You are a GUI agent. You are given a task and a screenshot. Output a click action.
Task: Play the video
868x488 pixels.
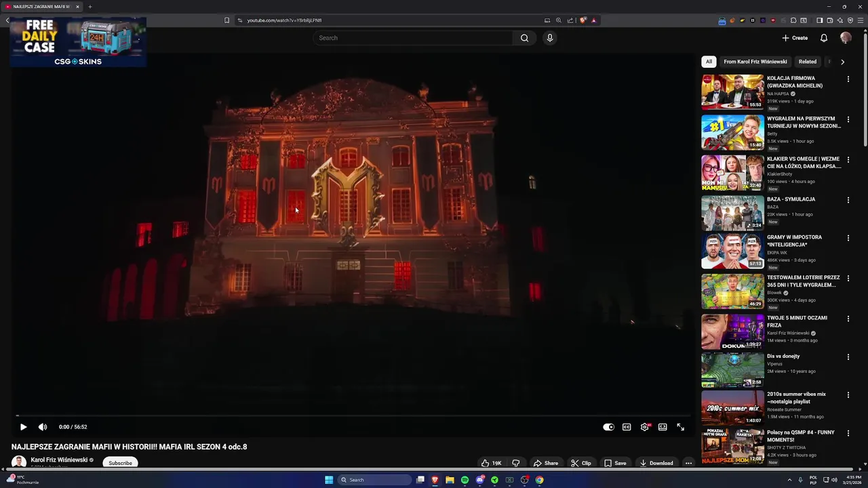(x=23, y=427)
